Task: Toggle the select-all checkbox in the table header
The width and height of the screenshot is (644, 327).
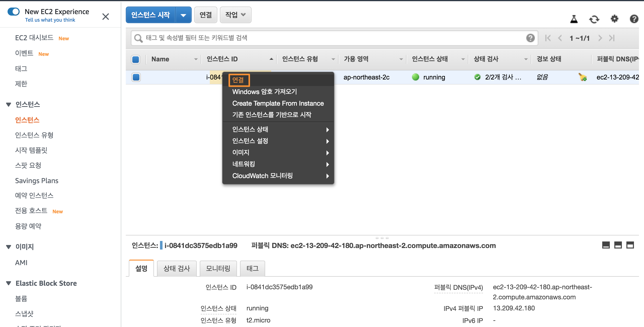Action: click(136, 59)
